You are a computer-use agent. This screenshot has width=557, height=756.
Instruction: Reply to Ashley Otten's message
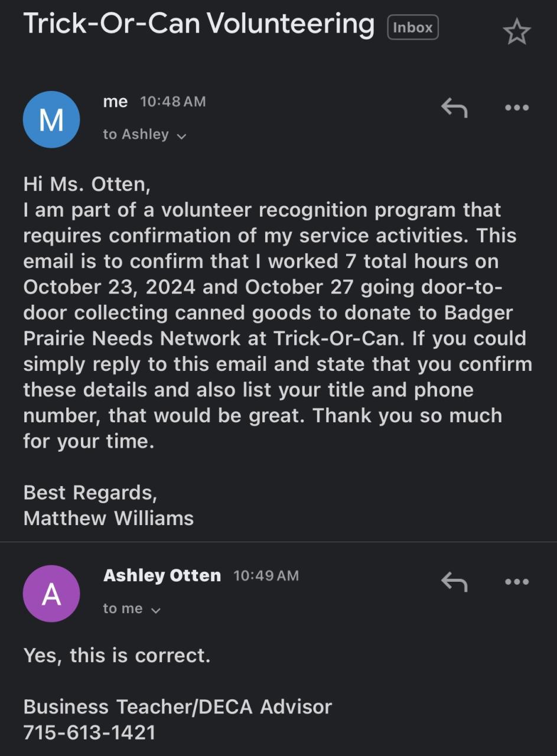(x=454, y=582)
